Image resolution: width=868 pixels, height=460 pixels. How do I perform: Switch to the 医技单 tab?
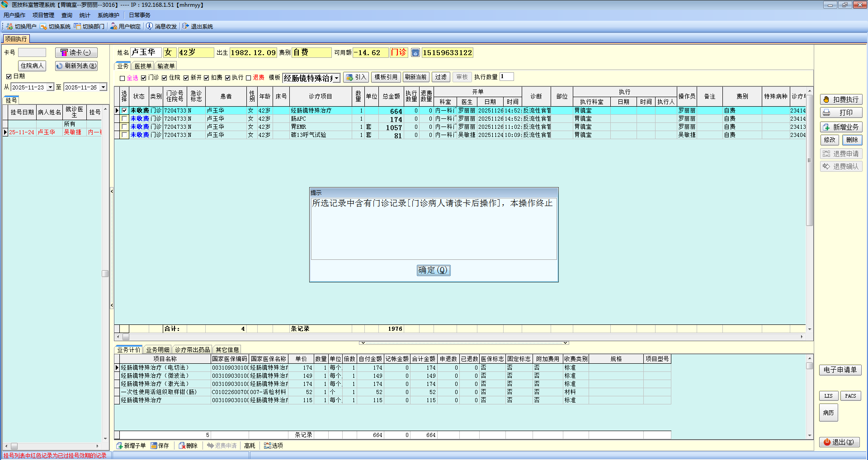143,66
